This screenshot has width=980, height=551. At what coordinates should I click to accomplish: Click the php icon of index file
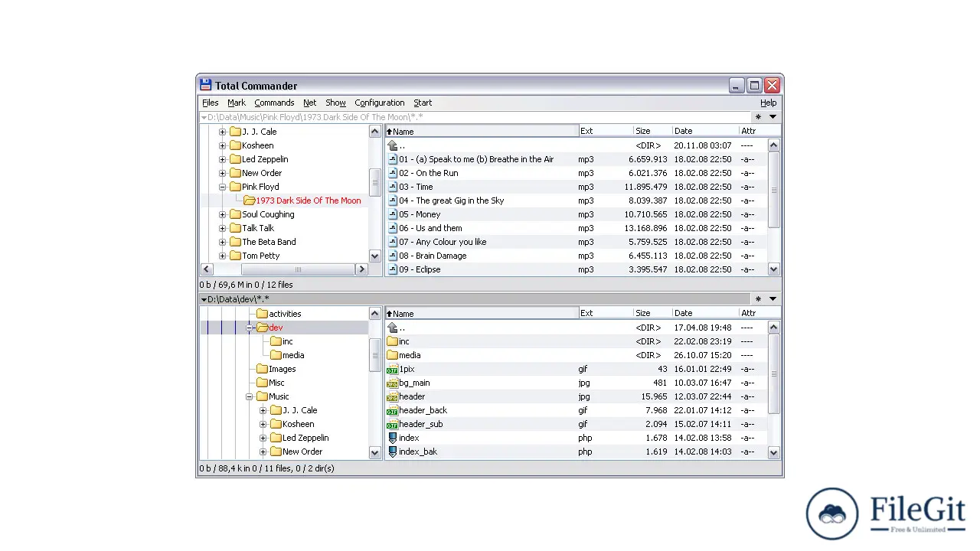coord(393,438)
